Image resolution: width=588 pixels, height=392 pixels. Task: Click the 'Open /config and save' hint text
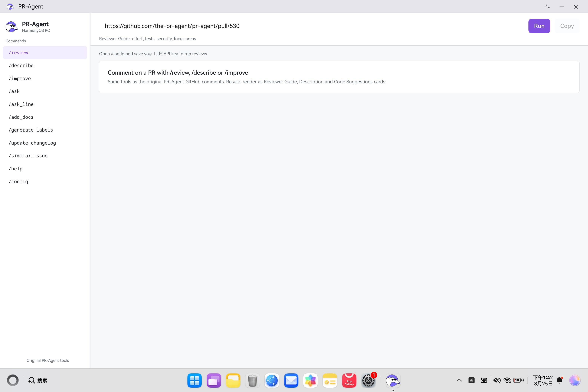click(153, 54)
